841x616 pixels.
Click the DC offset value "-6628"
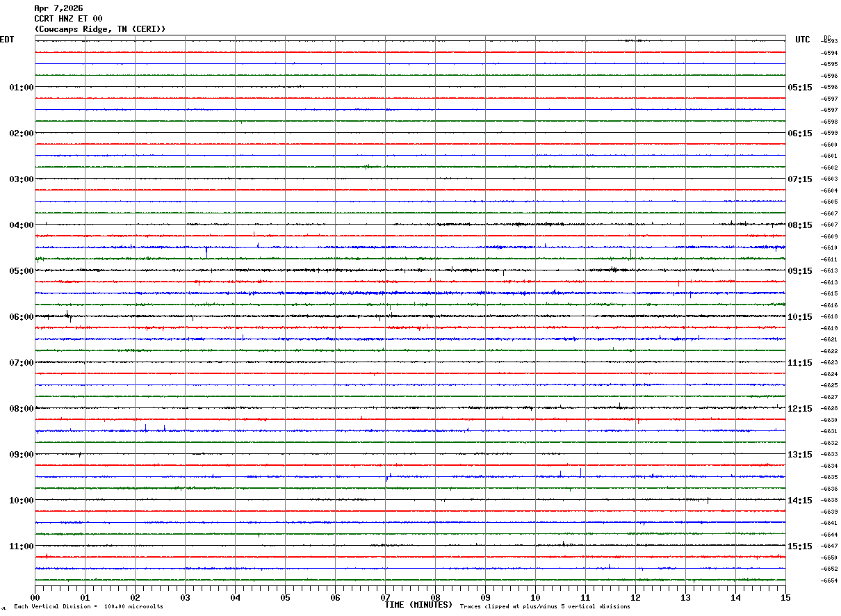[829, 408]
